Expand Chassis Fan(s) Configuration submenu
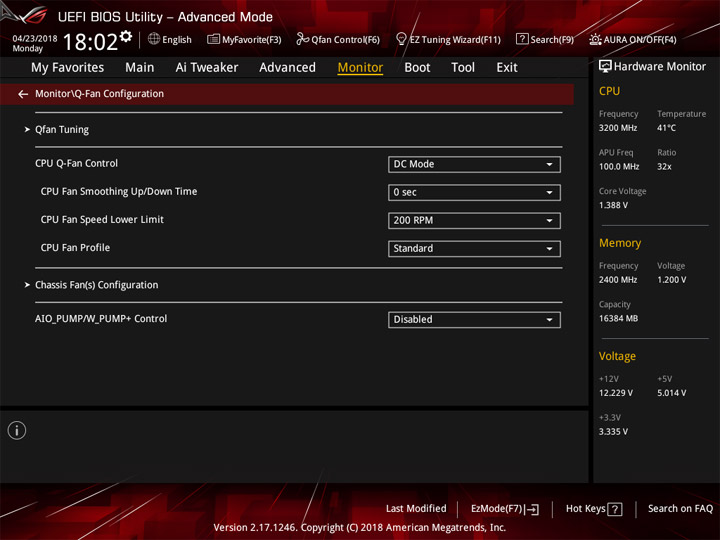This screenshot has width=720, height=540. tap(96, 285)
